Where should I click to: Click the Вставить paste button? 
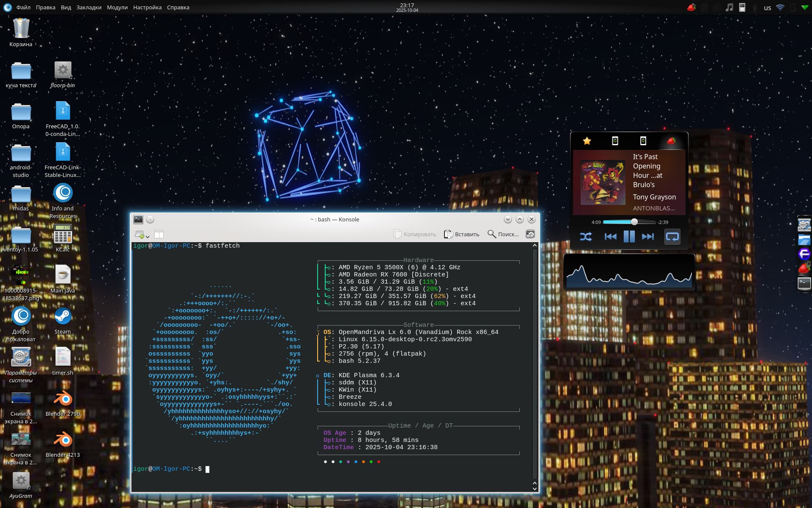click(461, 234)
